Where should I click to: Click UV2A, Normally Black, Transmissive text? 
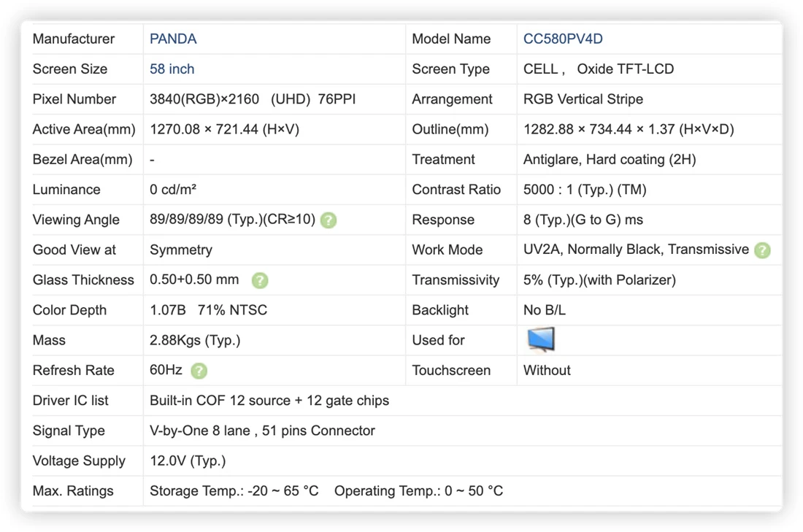[x=636, y=250]
